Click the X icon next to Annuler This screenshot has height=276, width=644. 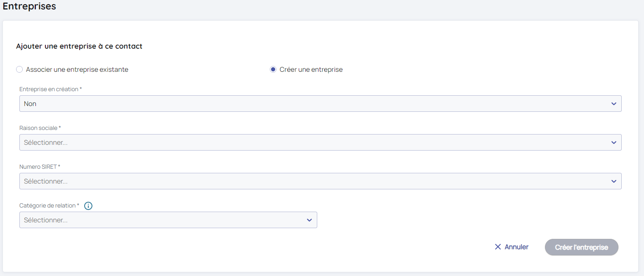(498, 247)
